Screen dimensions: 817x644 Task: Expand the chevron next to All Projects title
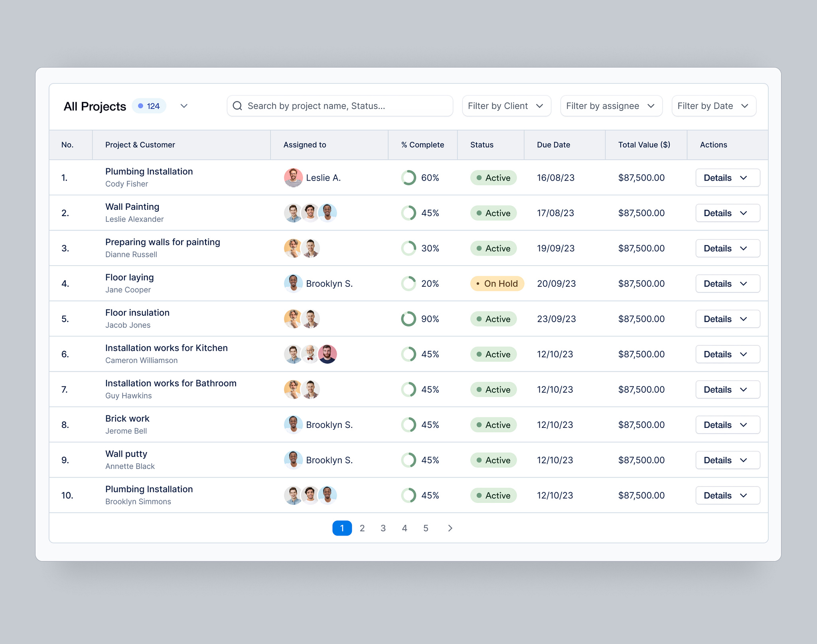[184, 106]
